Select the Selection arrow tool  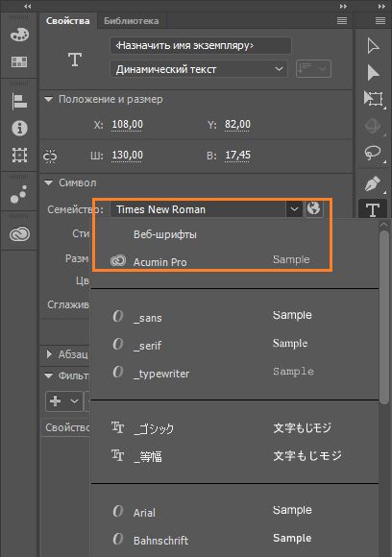coord(373,46)
